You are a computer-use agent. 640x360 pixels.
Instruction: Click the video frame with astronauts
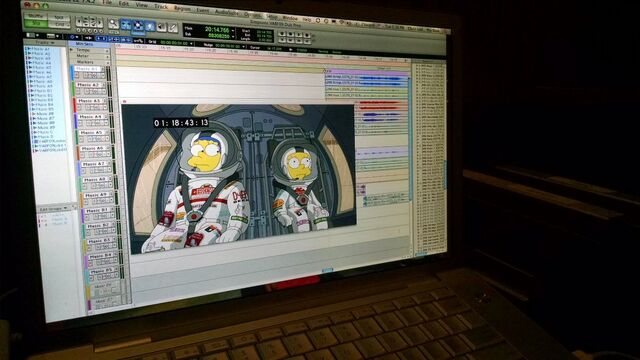(x=240, y=177)
